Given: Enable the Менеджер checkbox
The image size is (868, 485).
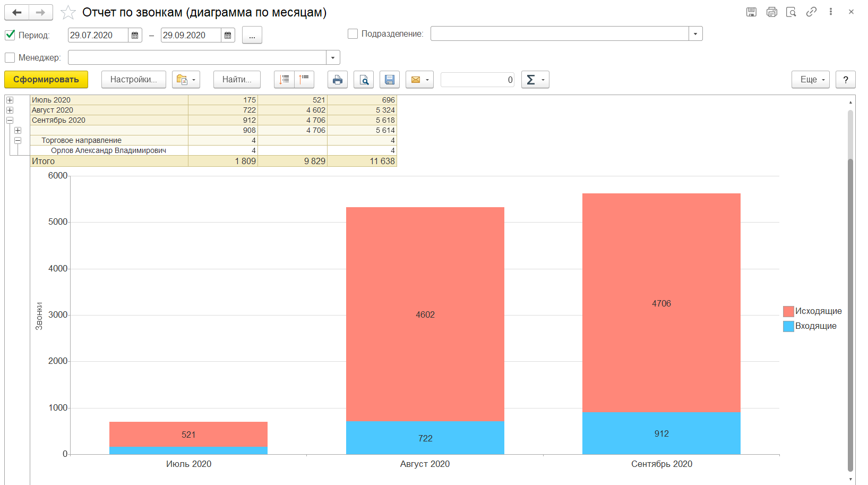Looking at the screenshot, I should point(10,57).
